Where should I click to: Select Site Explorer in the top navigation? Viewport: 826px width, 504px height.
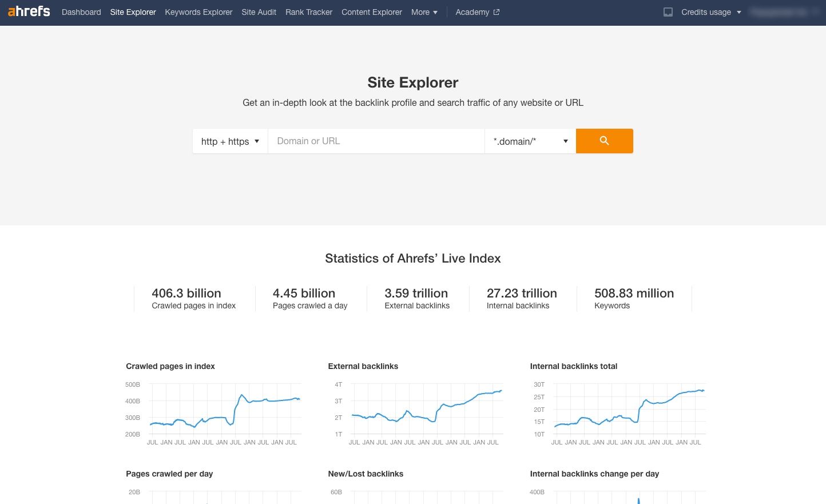133,12
